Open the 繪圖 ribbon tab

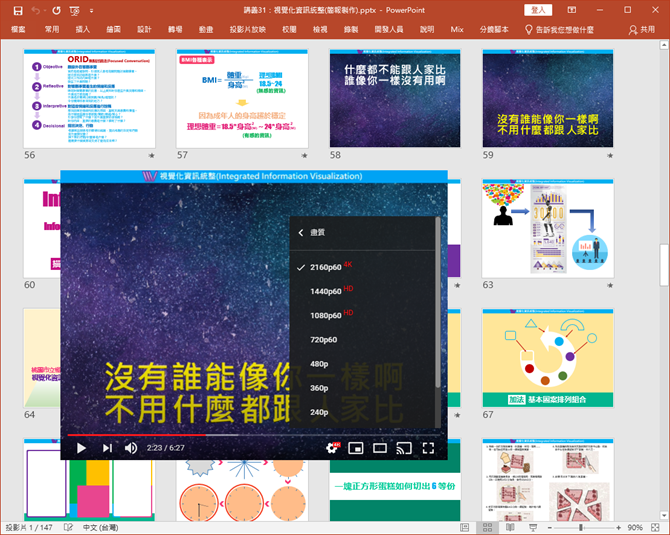113,29
